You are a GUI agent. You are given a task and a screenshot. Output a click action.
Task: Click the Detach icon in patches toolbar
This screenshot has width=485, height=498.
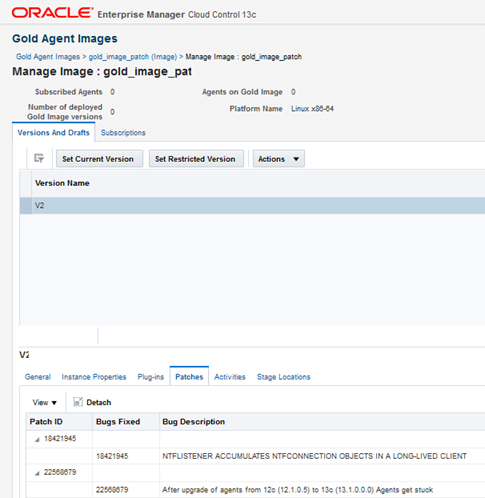point(78,402)
